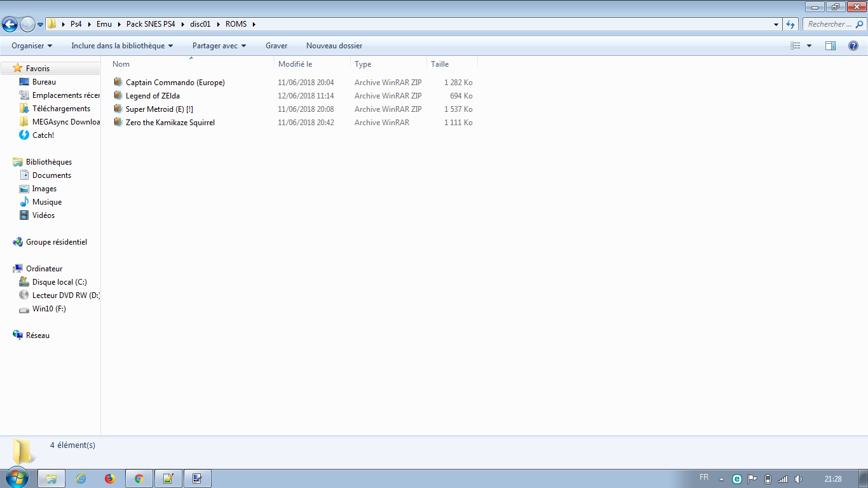The width and height of the screenshot is (868, 488).
Task: Go to disc01 in the address bar
Action: point(200,24)
